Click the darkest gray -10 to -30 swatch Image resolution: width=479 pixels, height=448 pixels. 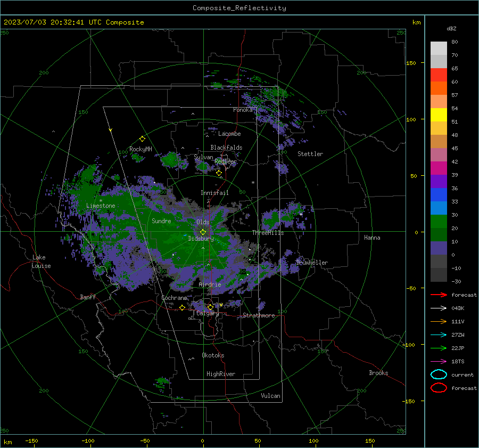tap(439, 275)
